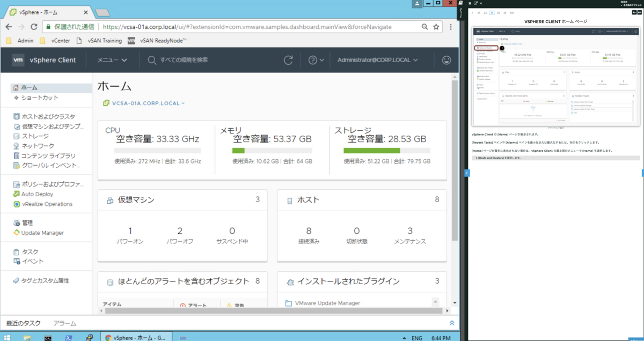Select the vSphere - ホーム browser tab
The width and height of the screenshot is (644, 341).
38,12
